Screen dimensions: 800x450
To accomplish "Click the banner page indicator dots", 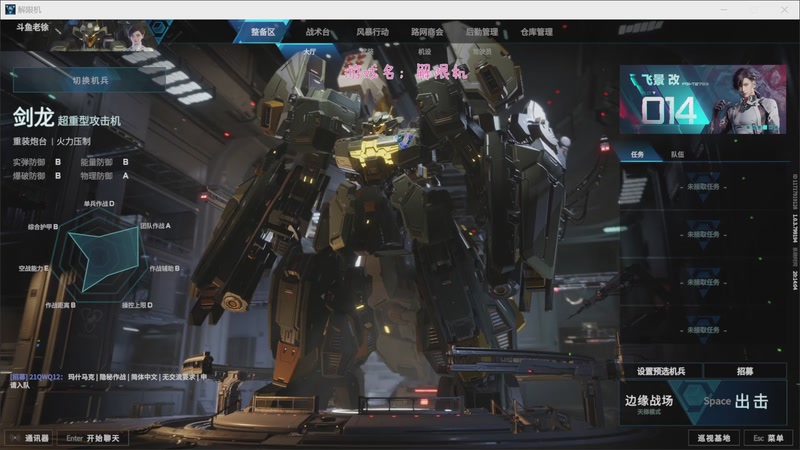I will click(763, 127).
